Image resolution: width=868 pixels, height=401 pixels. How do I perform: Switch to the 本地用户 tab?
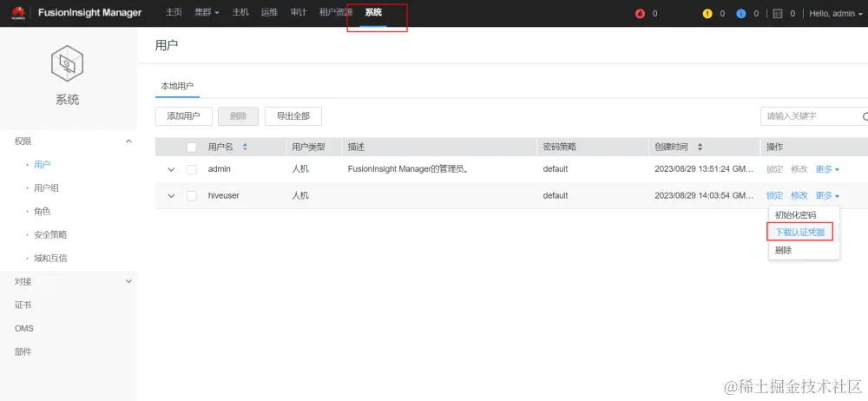tap(177, 87)
